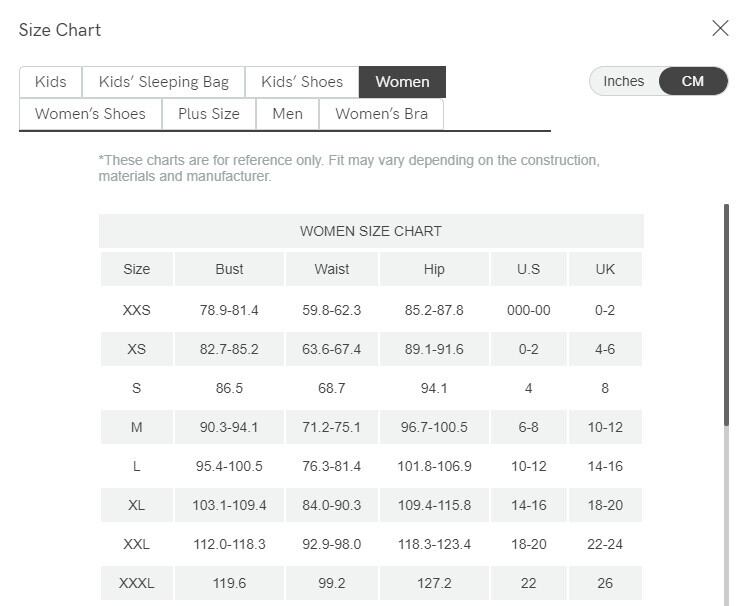Open the Men size tab

pos(287,114)
